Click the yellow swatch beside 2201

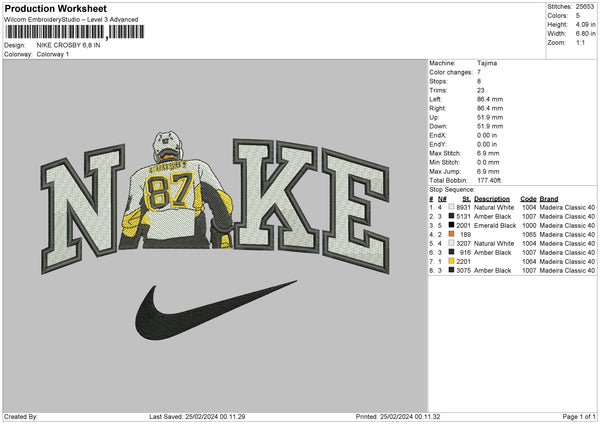(x=452, y=261)
